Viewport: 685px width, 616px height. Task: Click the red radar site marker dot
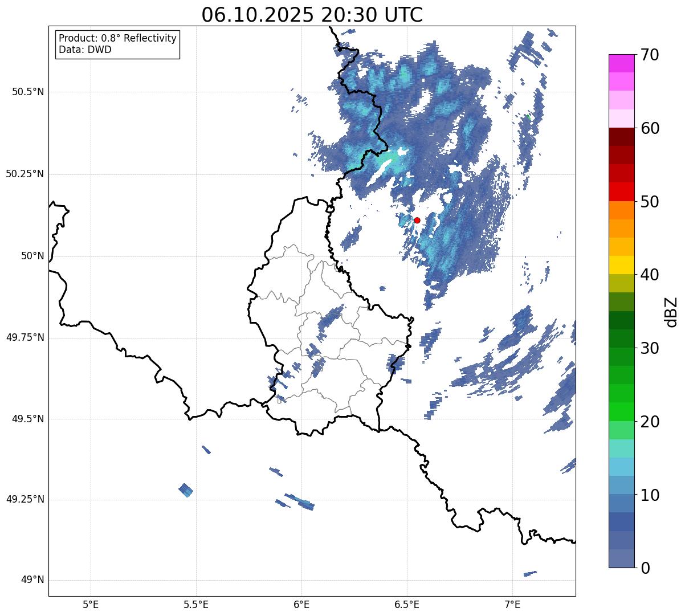(417, 220)
